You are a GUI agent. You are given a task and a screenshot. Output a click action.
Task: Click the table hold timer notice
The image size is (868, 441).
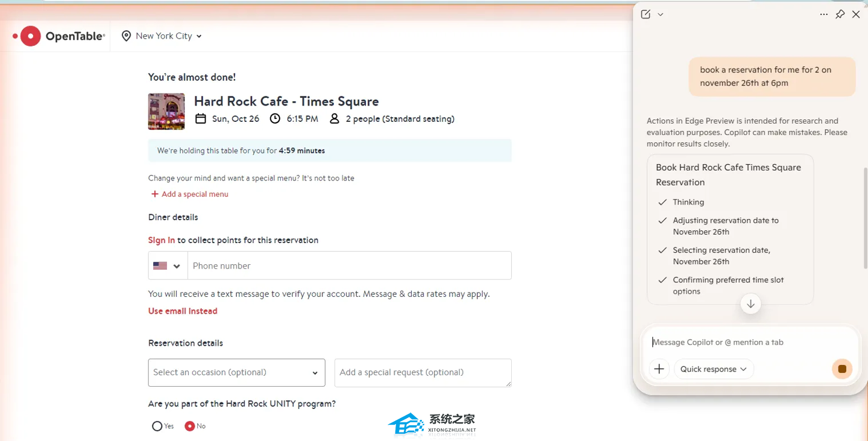[330, 151]
